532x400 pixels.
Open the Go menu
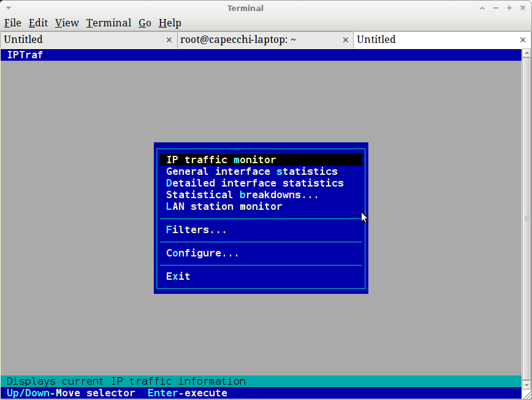[x=145, y=23]
